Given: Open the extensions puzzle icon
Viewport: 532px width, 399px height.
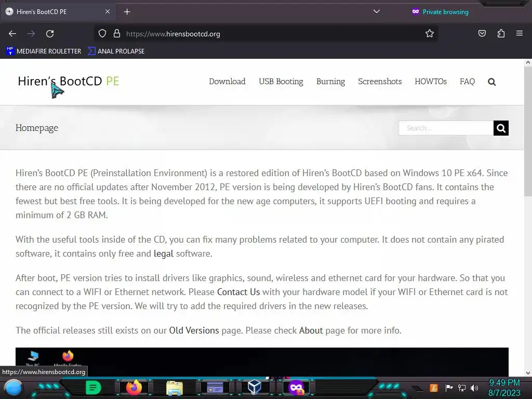Looking at the screenshot, I should (x=501, y=33).
